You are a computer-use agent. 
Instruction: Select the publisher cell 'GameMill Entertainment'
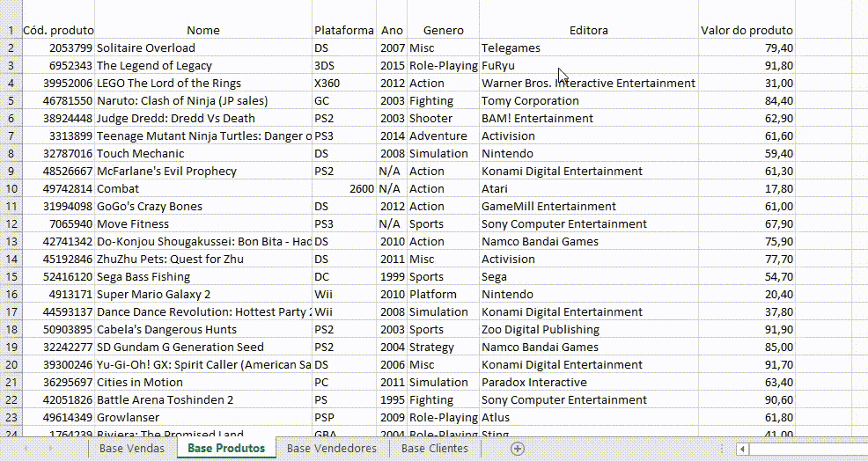tap(588, 207)
